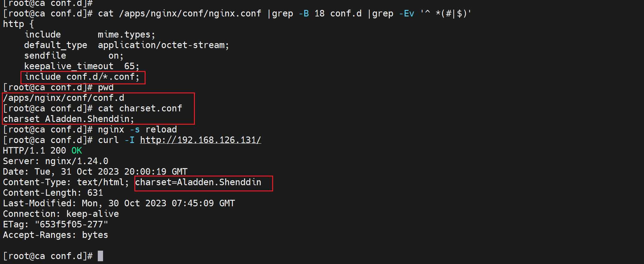Click the 'charset=Aladden.Shenddin' header value
Viewport: 644px width, 264px height.
pos(198,182)
